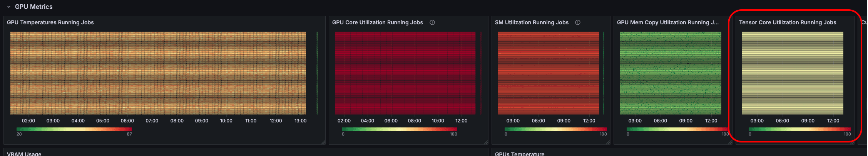Viewport: 868px width, 156px height.
Task: Open GPU Temperatures Running Jobs panel title
Action: [50, 22]
